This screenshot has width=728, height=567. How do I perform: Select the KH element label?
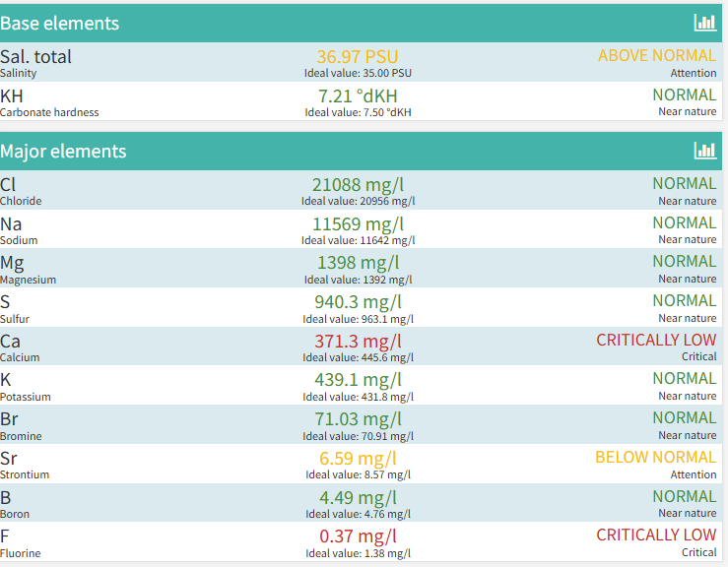[12, 96]
